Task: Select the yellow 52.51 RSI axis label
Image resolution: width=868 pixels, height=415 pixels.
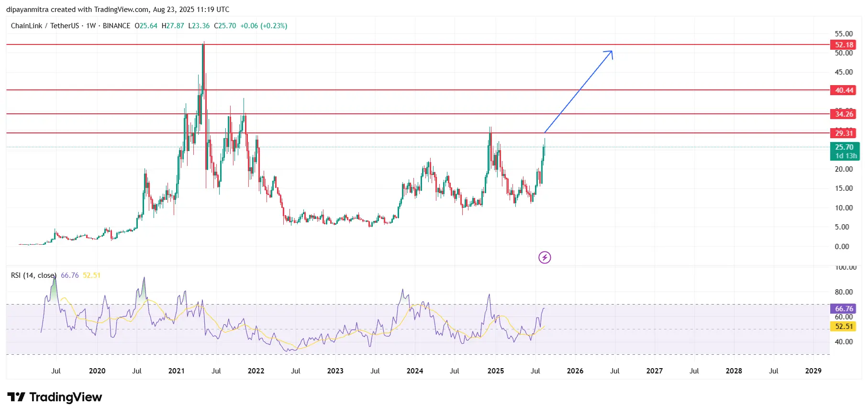Action: pos(844,327)
